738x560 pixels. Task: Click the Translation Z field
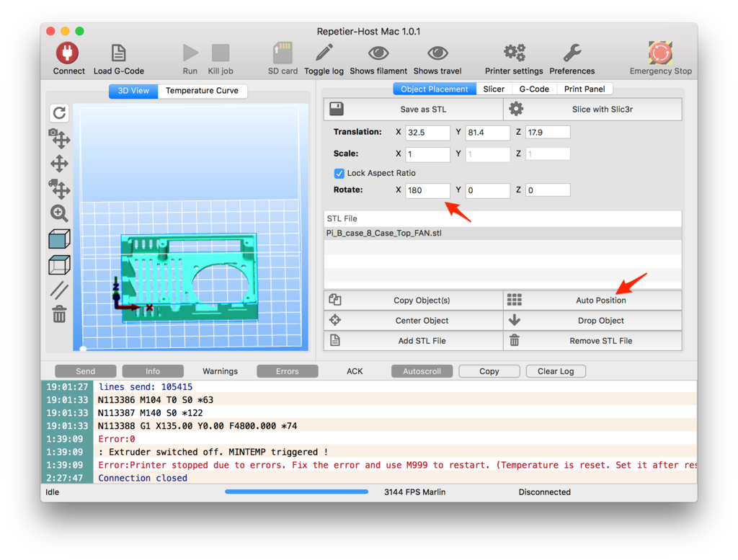548,132
